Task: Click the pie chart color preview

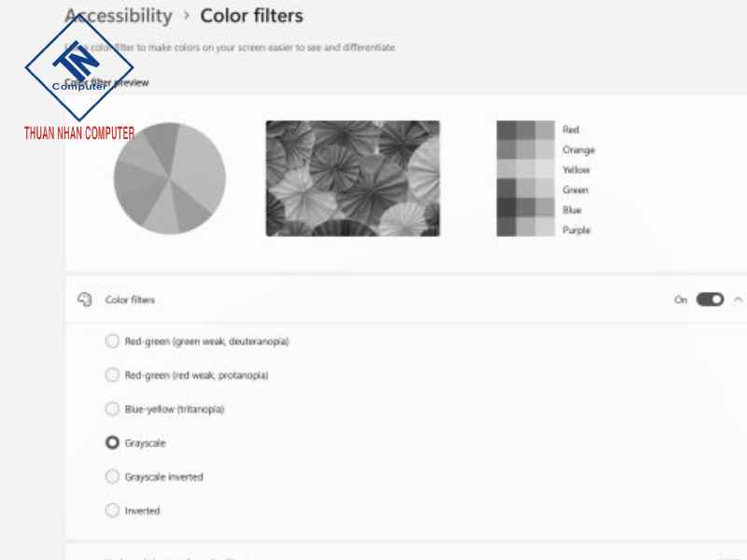Action: click(169, 177)
